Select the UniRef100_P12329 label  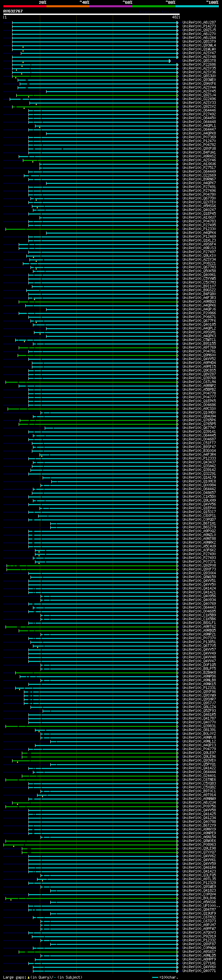pyautogui.click(x=199, y=883)
